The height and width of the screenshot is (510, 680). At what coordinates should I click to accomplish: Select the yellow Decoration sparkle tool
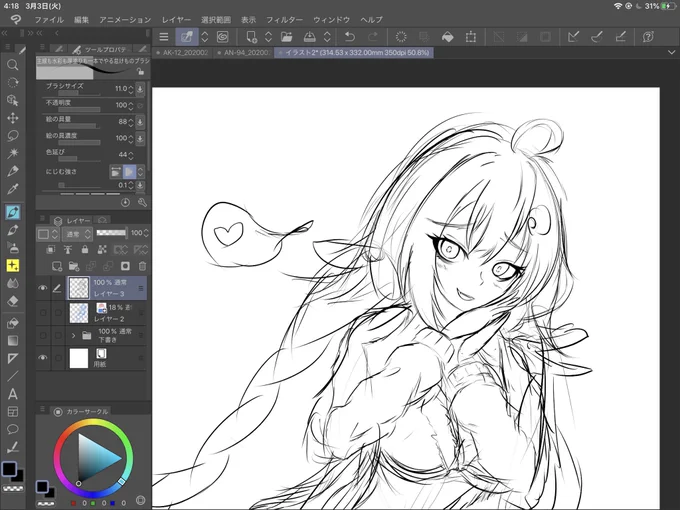tap(13, 265)
